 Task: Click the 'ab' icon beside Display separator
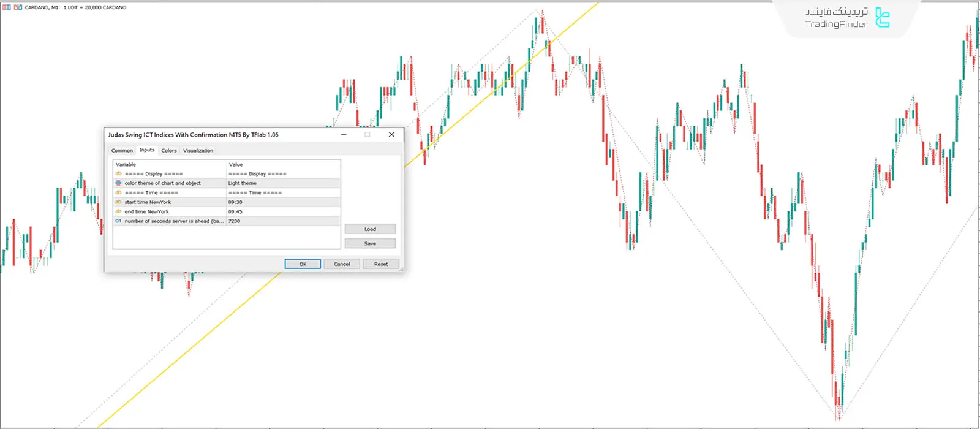tap(118, 173)
